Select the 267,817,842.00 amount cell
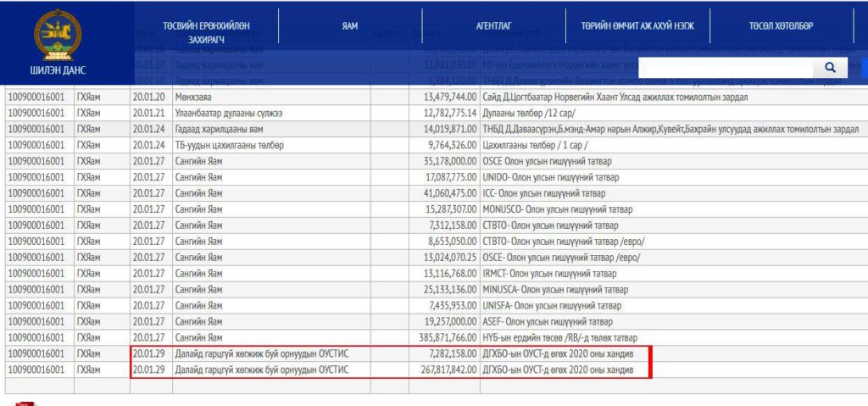The height and width of the screenshot is (406, 868). click(441, 370)
